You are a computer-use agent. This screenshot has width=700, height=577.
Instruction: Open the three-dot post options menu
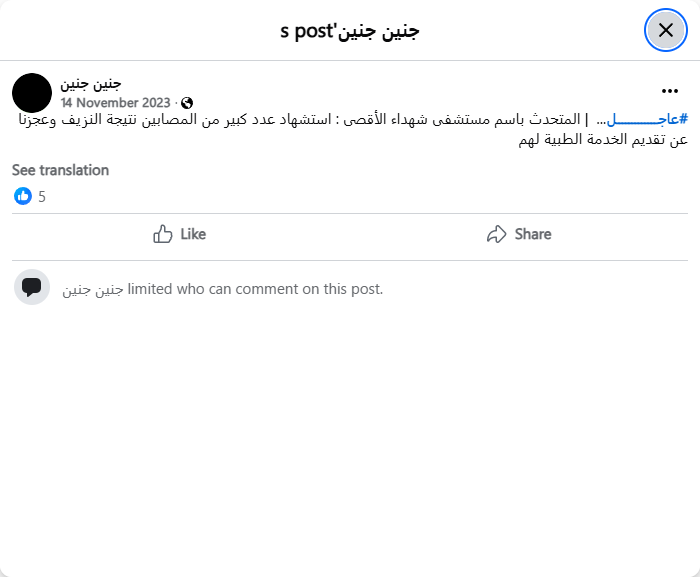[669, 90]
